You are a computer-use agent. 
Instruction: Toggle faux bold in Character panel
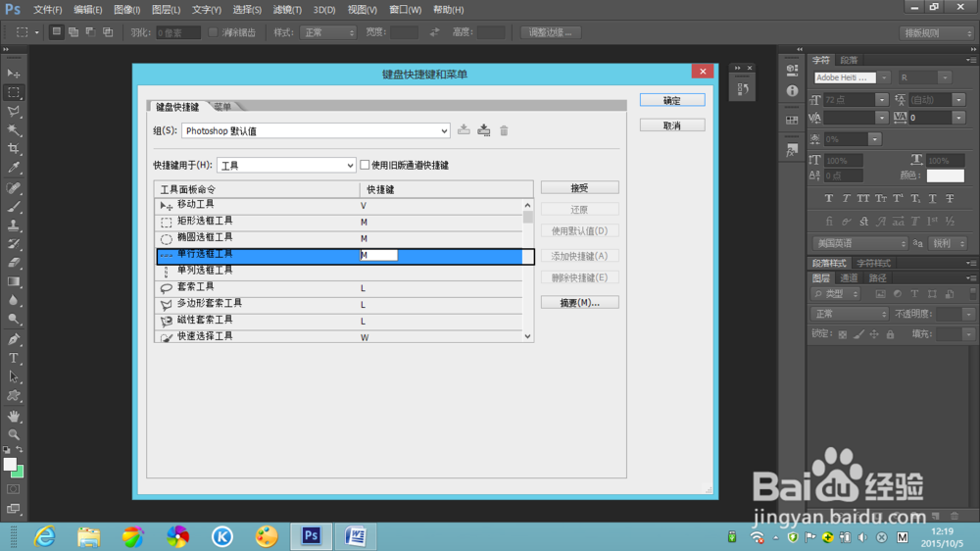click(x=829, y=198)
